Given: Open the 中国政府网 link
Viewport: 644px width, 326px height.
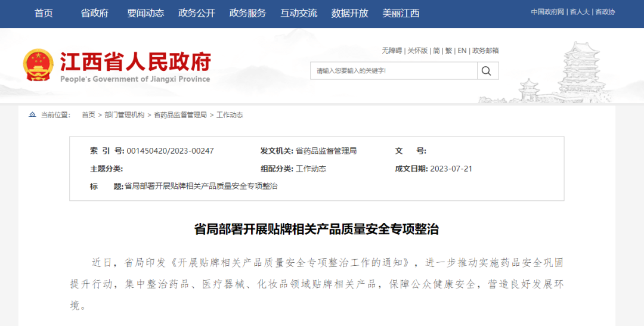Looking at the screenshot, I should (x=547, y=12).
